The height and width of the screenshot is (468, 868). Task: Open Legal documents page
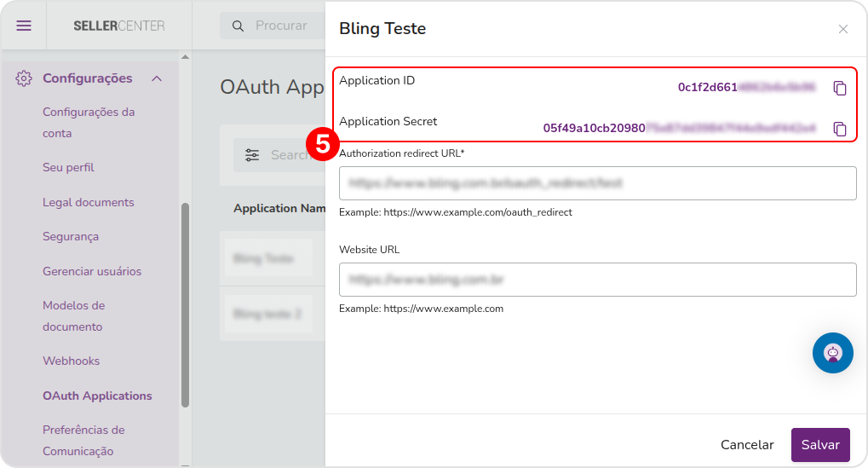[x=88, y=202]
